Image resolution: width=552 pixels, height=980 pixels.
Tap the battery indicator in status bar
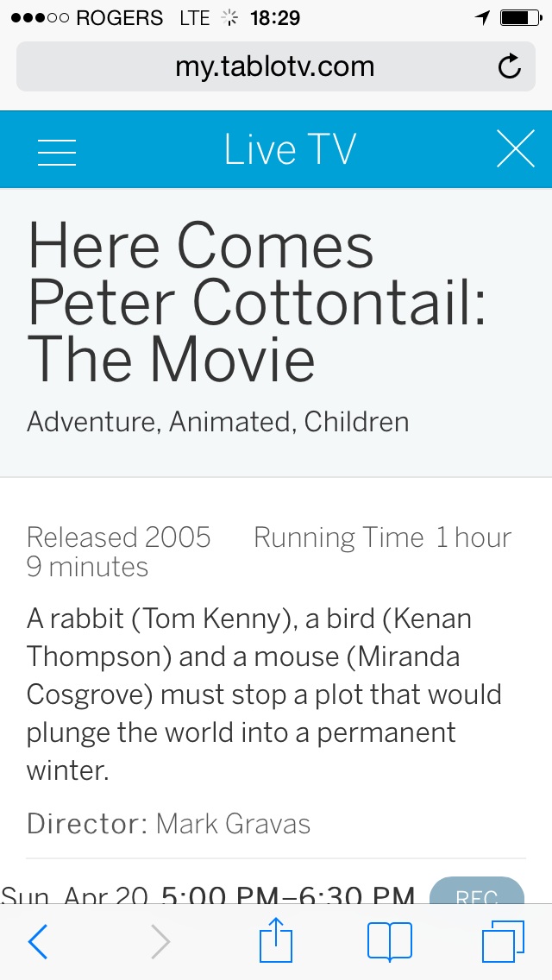[519, 17]
